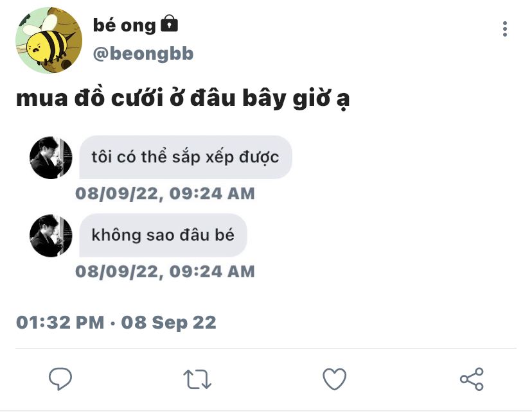Click the reply speech bubble icon
Image resolution: width=532 pixels, height=414 pixels.
[x=60, y=379]
